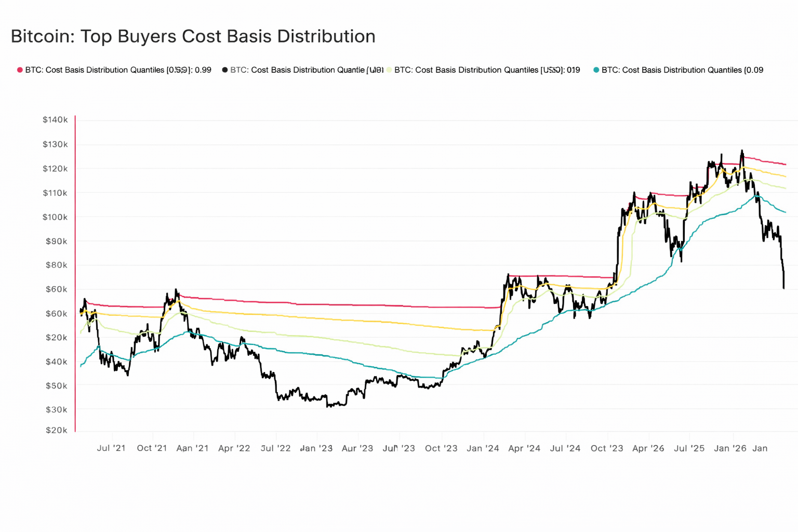Select the $110k y-axis label
Viewport: 798px width, 532px height.
click(x=55, y=193)
